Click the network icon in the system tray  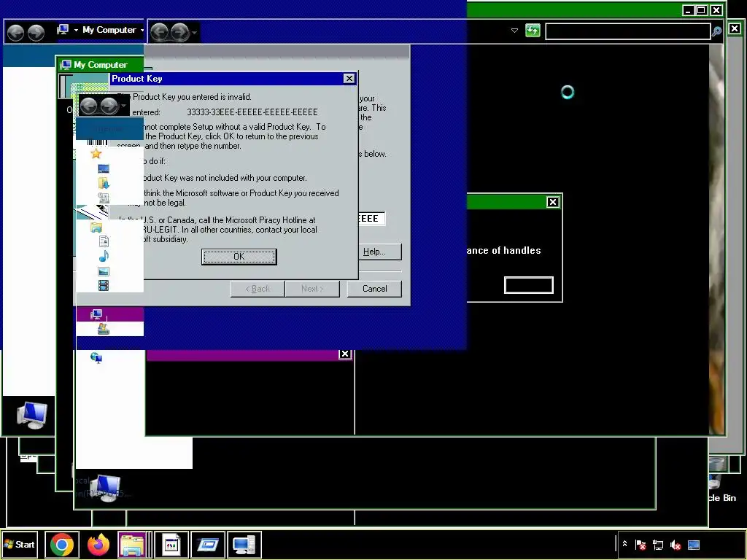point(658,544)
